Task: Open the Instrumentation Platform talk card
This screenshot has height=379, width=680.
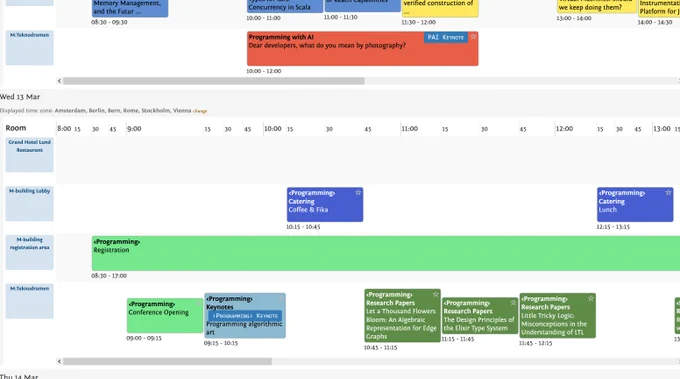Action: (659, 8)
